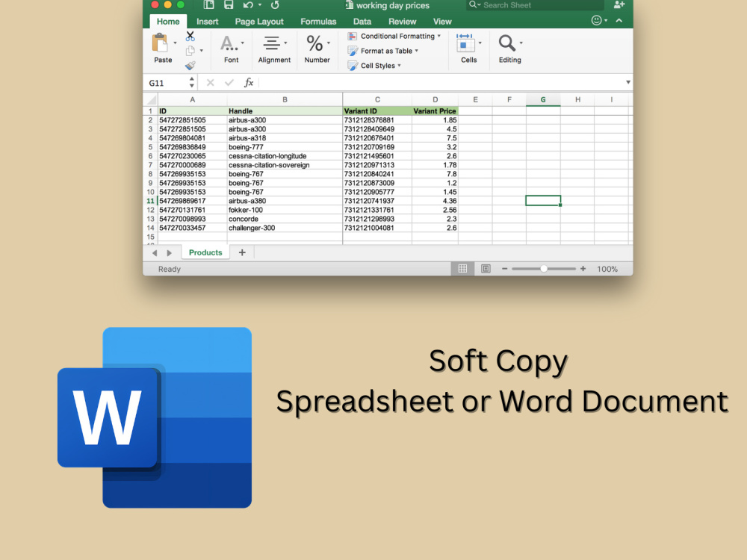
Task: Select cell containing challenger-300
Action: [285, 228]
